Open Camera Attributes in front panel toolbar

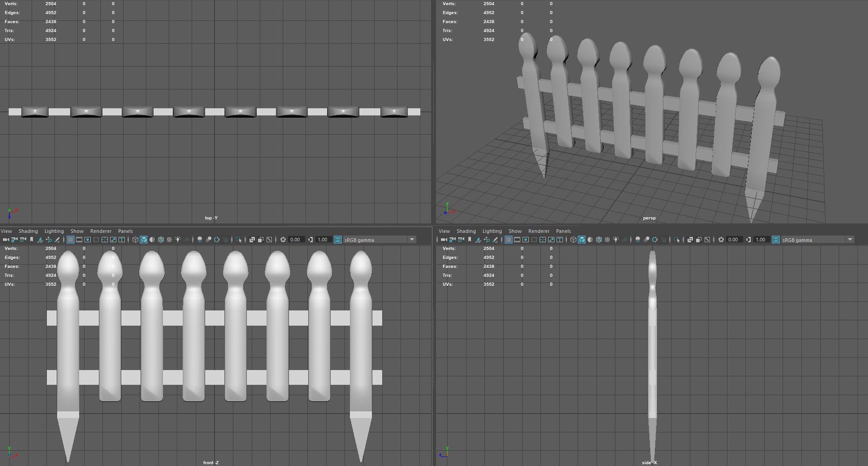coord(23,240)
